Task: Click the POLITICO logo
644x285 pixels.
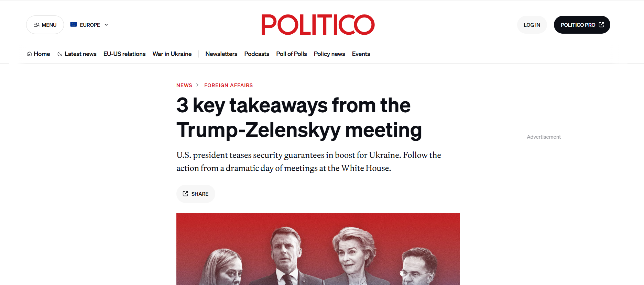Action: pos(318,25)
